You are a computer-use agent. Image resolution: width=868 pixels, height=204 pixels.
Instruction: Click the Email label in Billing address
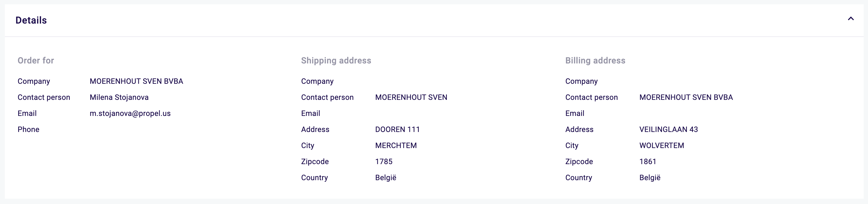[x=574, y=114]
